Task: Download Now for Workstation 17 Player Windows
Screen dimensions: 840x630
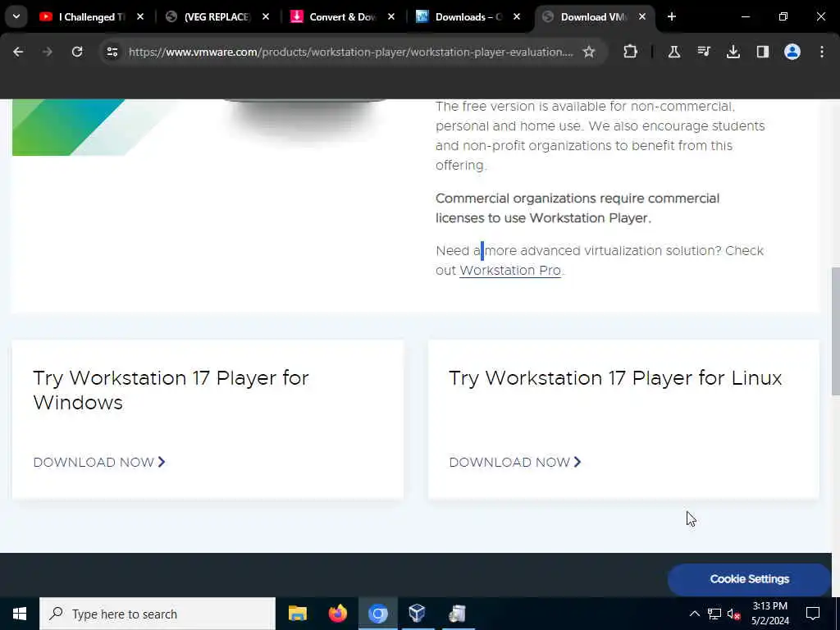Action: [99, 463]
